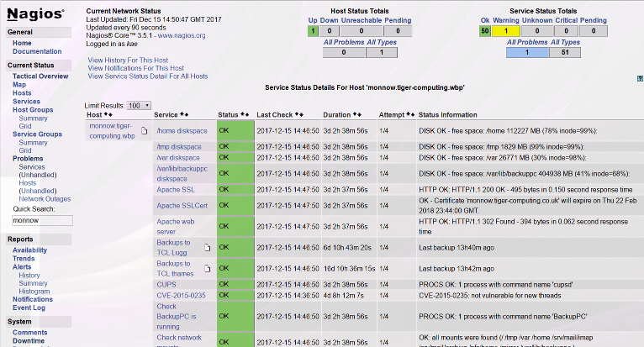This screenshot has width=644, height=347.
Task: Open Apache web server service
Action: [x=176, y=226]
